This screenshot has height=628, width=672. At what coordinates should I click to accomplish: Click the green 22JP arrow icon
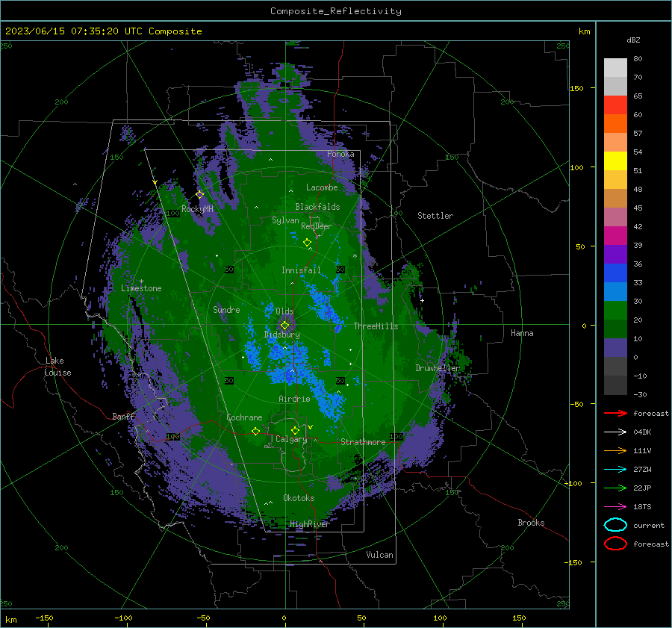(x=615, y=488)
